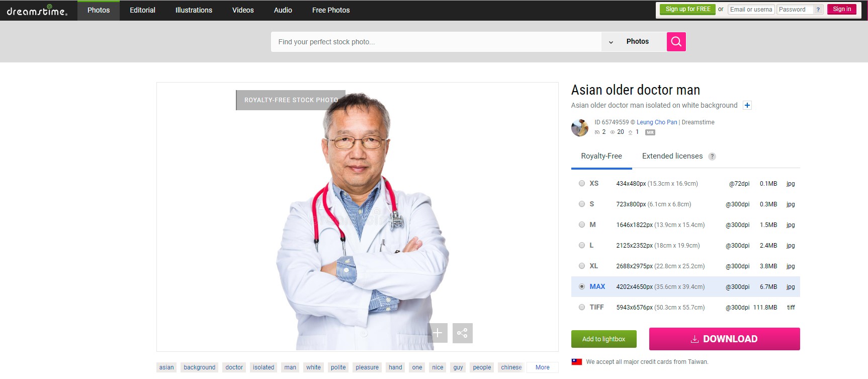The height and width of the screenshot is (379, 868).
Task: Click the lightbox count icon
Action: (x=597, y=132)
